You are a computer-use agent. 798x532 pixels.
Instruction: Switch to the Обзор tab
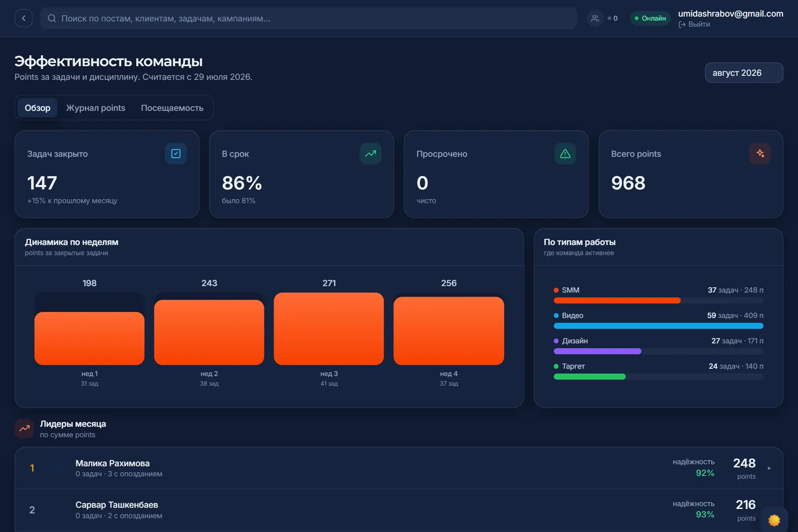37,108
